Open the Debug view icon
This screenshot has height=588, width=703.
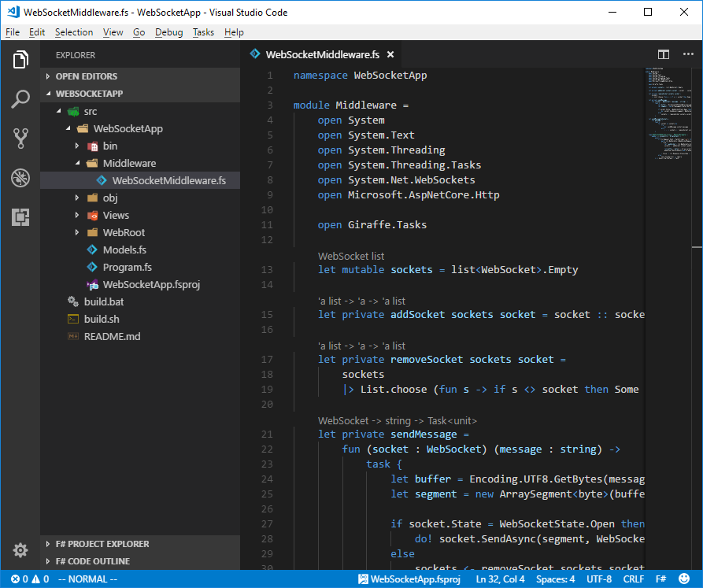20,177
